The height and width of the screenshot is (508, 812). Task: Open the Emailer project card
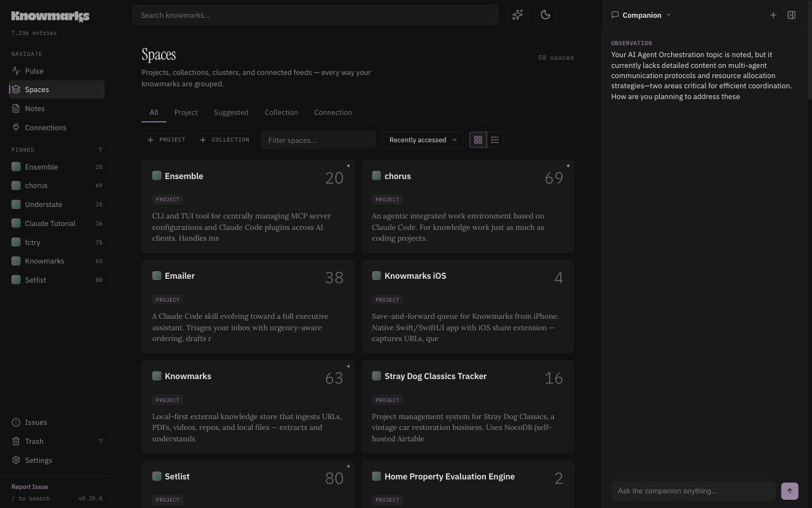248,307
